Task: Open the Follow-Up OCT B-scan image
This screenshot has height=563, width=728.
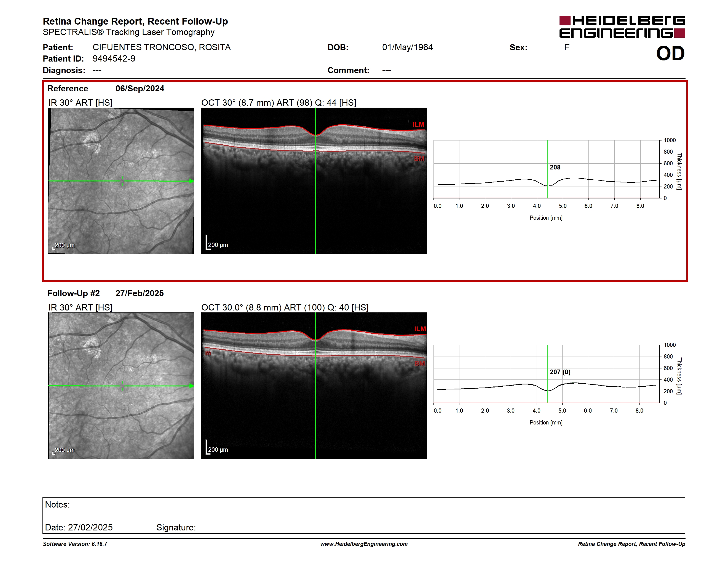Action: tap(314, 386)
